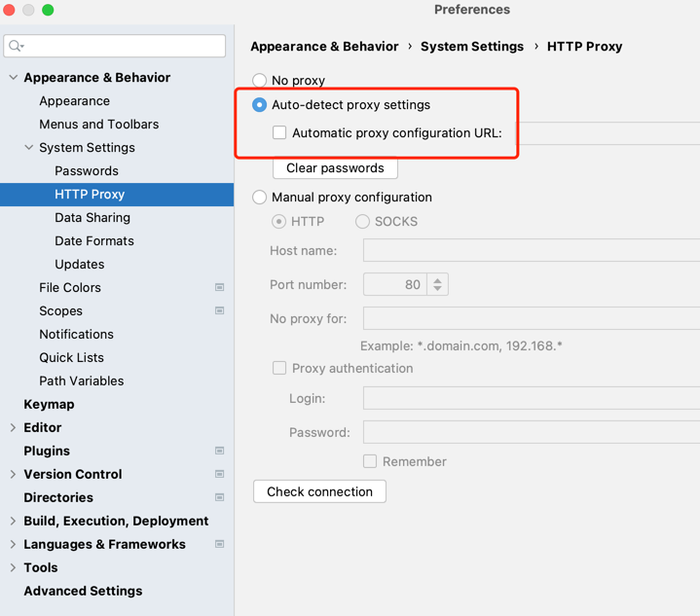This screenshot has height=616, width=700.
Task: Tick the Remember password checkbox
Action: [370, 461]
